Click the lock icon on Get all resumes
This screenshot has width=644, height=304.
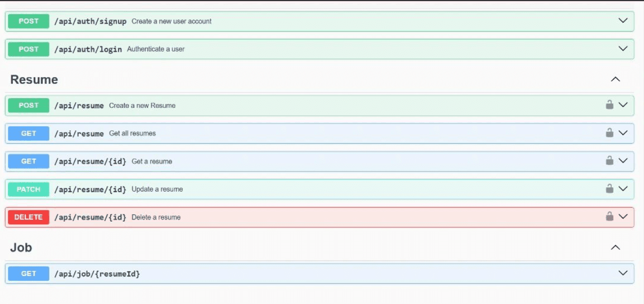(609, 133)
